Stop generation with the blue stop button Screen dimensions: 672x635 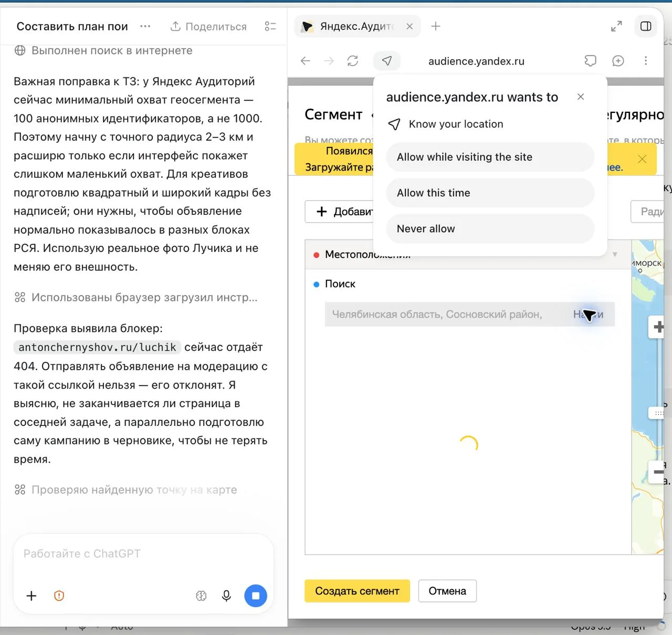pyautogui.click(x=256, y=596)
